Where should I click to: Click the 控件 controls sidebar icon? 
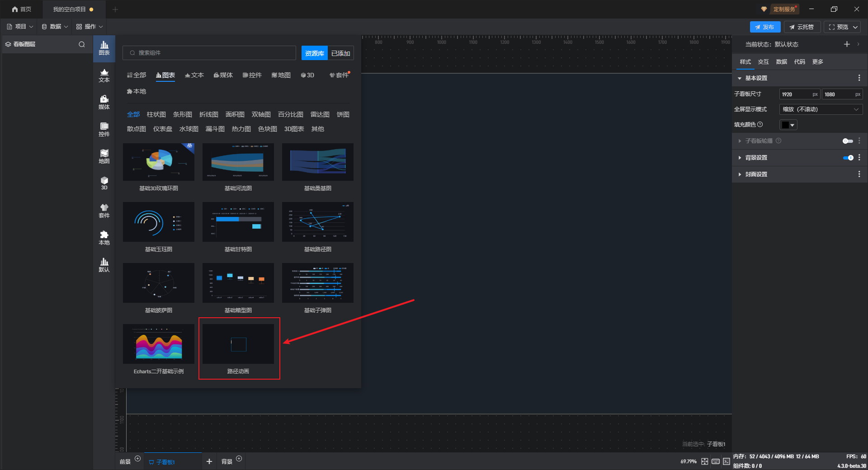pos(104,129)
